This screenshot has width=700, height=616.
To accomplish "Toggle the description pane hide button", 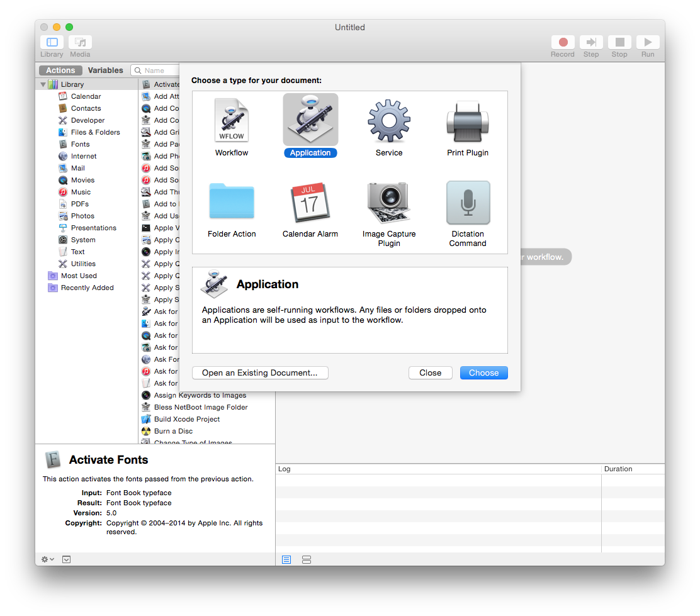I will [67, 559].
